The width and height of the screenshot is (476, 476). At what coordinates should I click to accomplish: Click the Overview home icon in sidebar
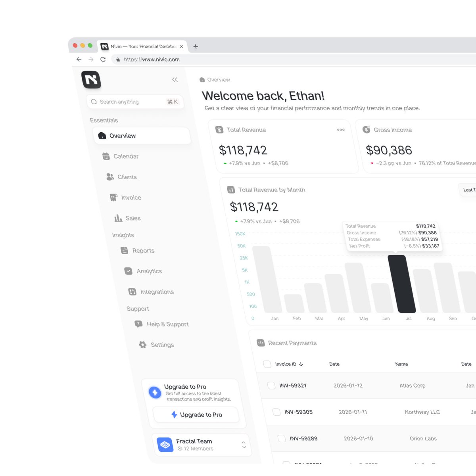point(102,136)
